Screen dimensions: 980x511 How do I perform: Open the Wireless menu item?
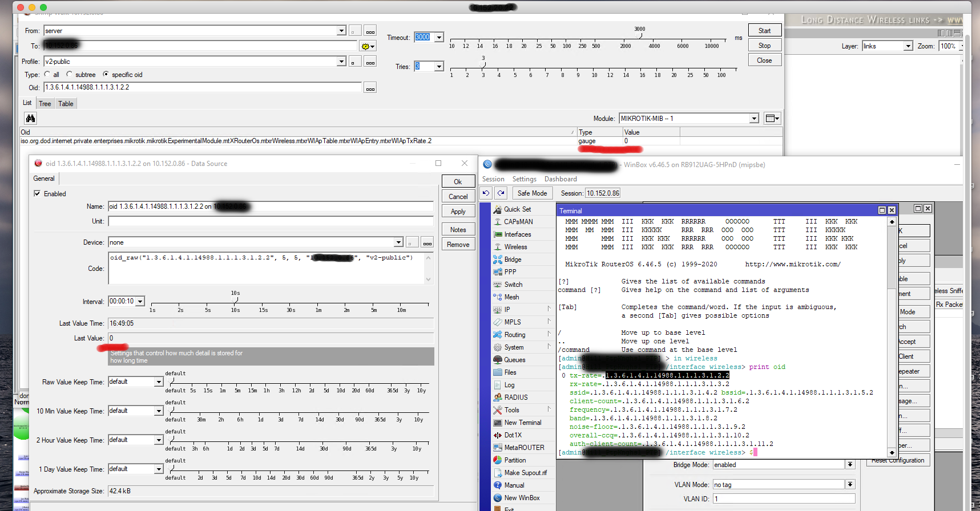515,247
